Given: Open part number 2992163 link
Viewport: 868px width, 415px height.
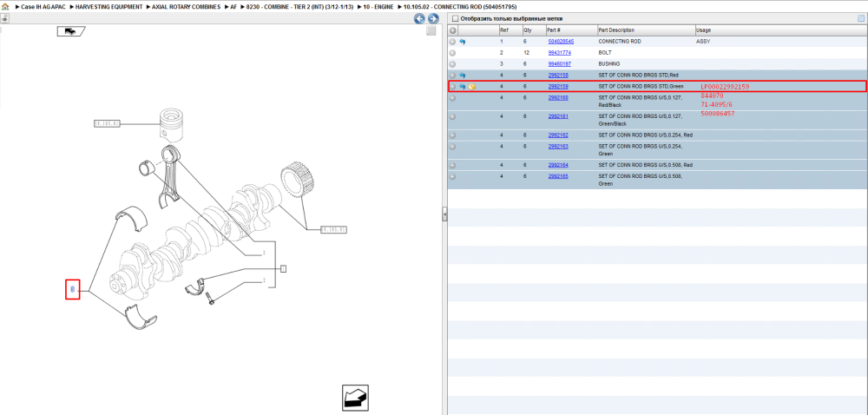Looking at the screenshot, I should click(558, 147).
